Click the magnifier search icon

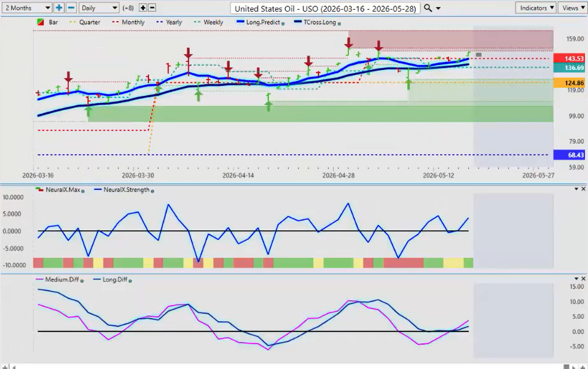click(x=428, y=8)
